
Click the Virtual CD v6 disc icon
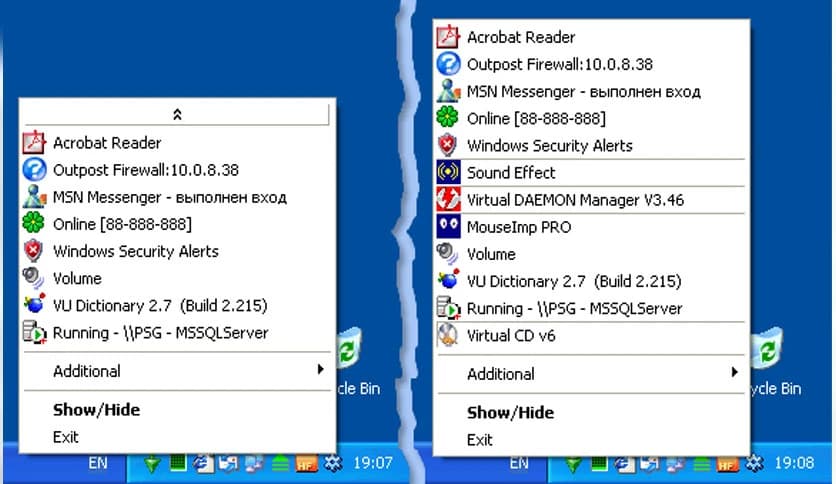448,336
